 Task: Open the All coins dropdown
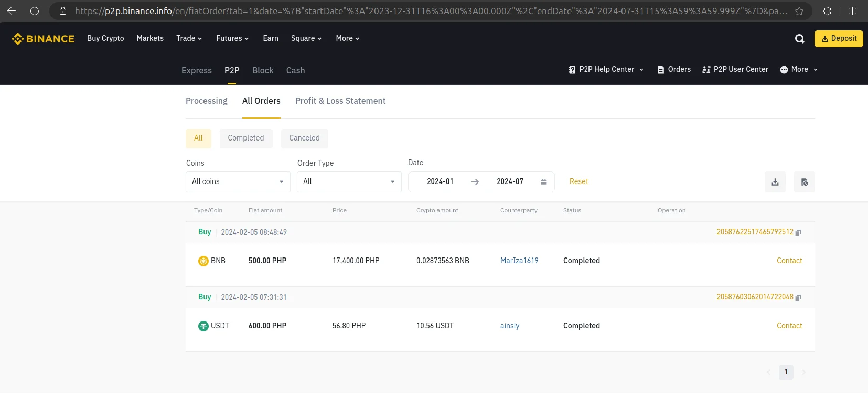coord(238,182)
